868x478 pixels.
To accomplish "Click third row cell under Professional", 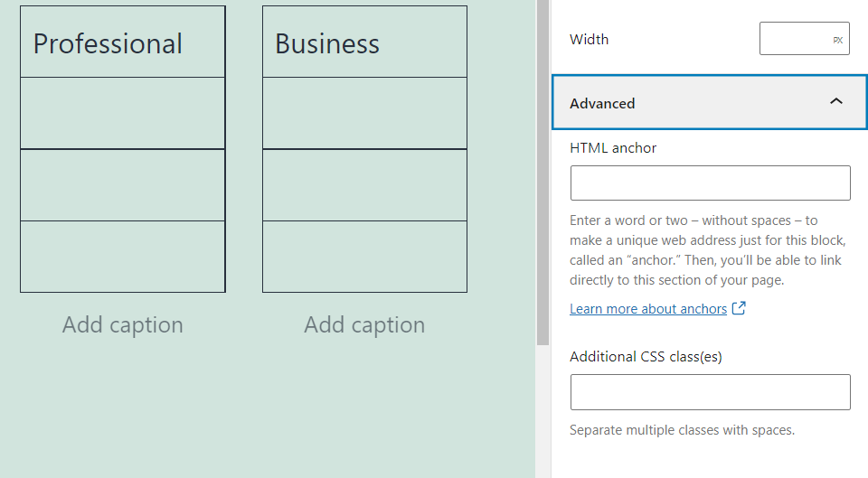I will (x=122, y=184).
